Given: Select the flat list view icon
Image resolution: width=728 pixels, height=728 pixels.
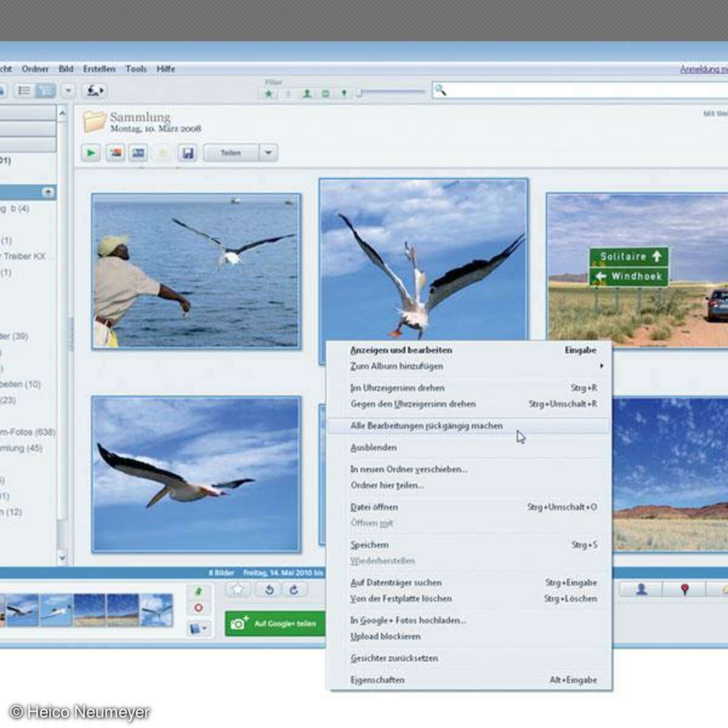Looking at the screenshot, I should click(24, 91).
